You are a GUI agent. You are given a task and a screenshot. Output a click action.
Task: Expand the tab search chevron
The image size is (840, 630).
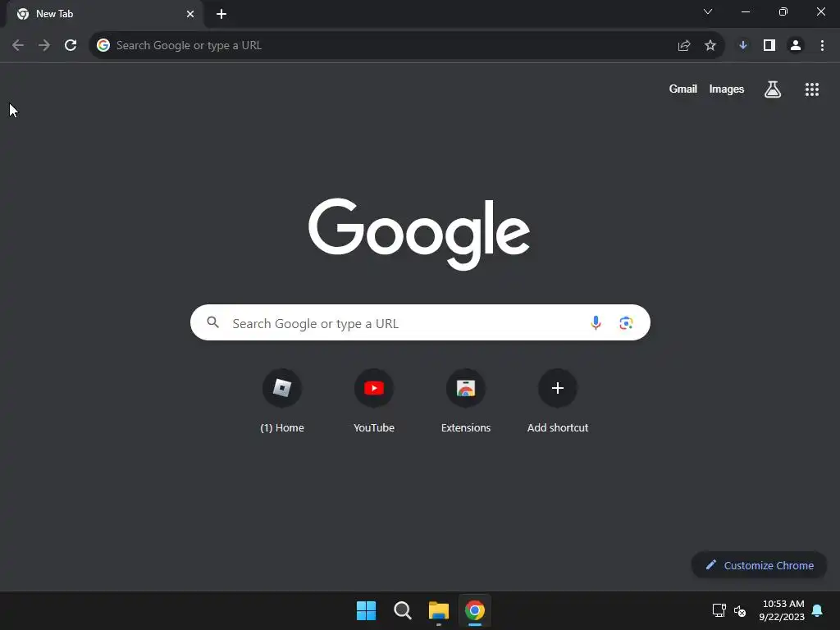(708, 11)
